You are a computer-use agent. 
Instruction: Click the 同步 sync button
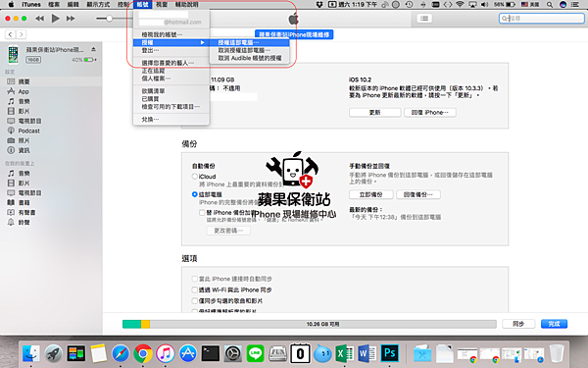518,324
